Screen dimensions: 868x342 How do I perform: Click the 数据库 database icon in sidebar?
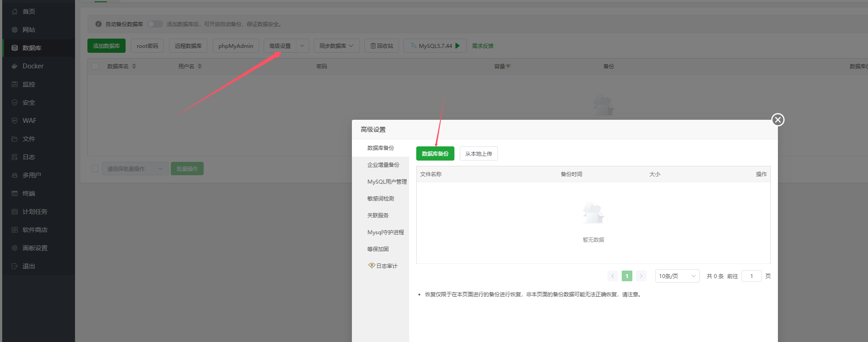click(x=15, y=48)
